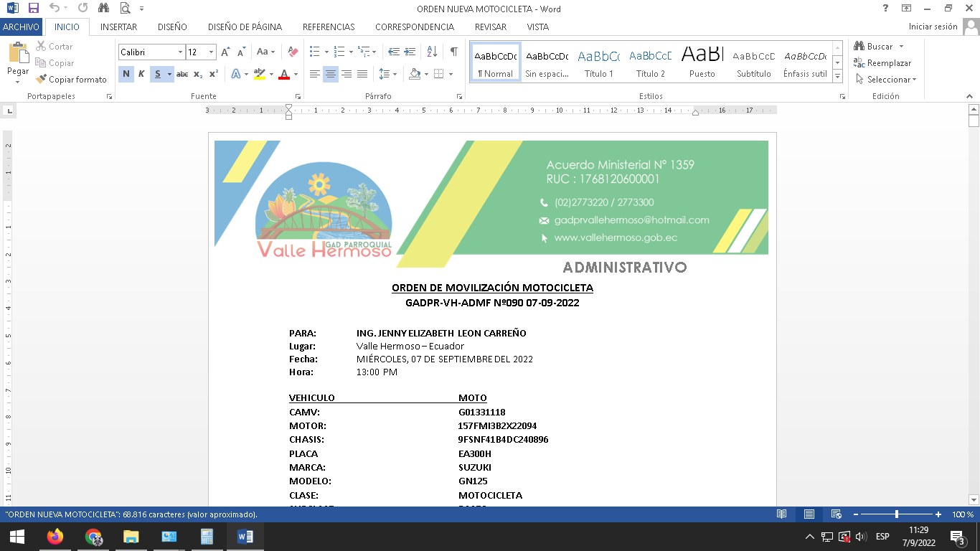Click the zoom slider handle
The width and height of the screenshot is (980, 551).
[x=897, y=514]
